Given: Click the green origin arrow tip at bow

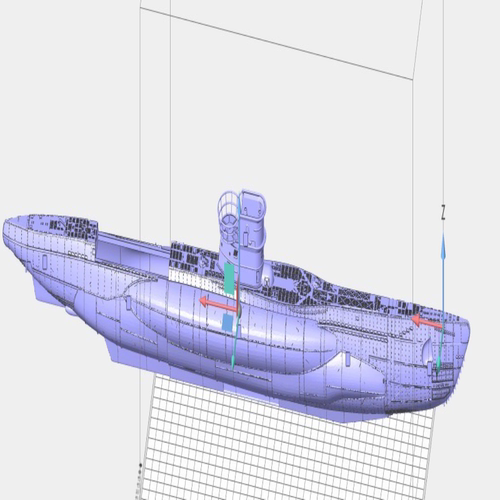Looking at the screenshot, I should [439, 362].
